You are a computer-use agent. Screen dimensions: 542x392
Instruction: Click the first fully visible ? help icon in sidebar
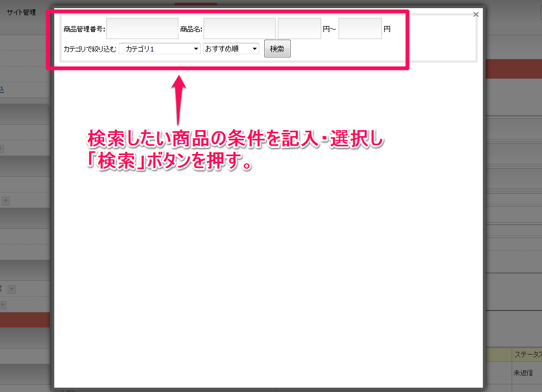5,201
